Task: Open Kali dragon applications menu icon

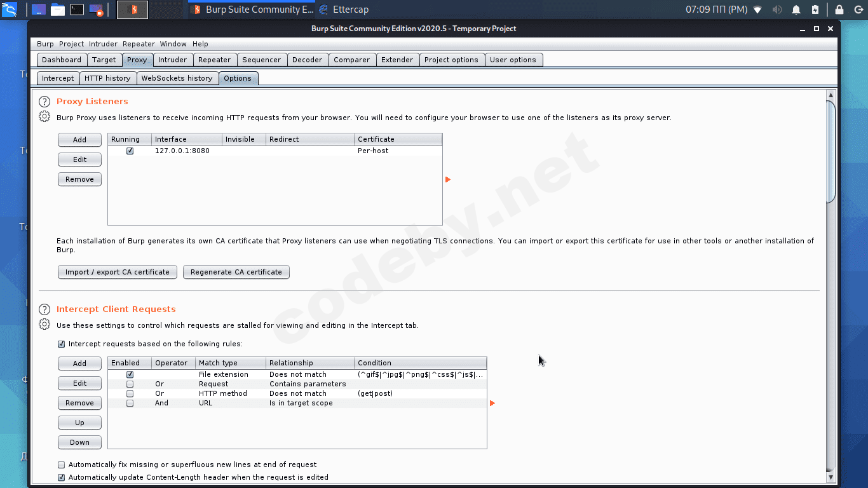Action: click(x=9, y=10)
